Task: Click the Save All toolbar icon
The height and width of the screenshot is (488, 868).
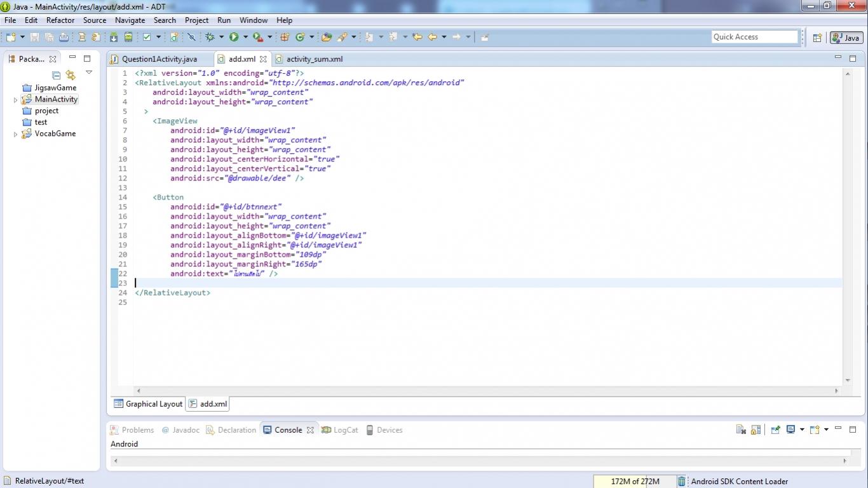Action: (49, 37)
